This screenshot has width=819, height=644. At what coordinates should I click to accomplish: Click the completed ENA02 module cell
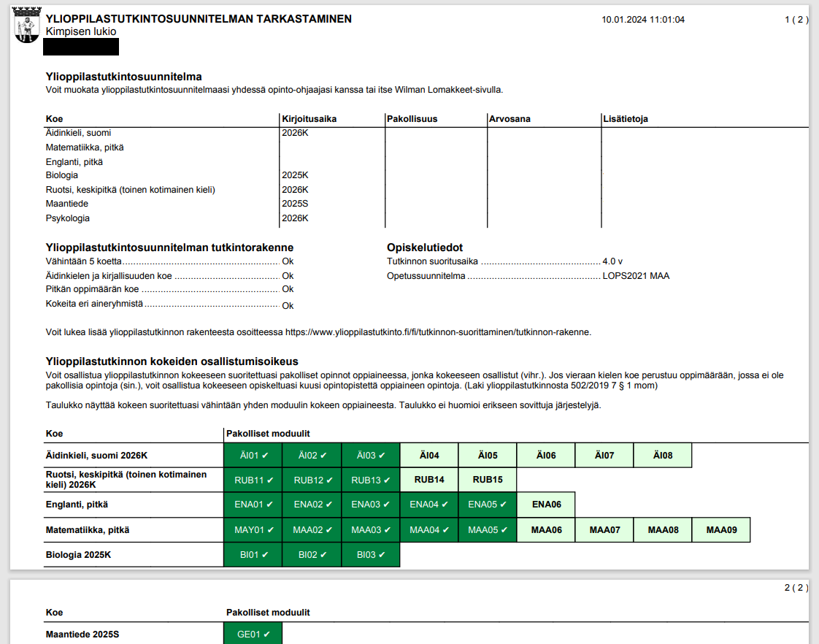pyautogui.click(x=312, y=505)
